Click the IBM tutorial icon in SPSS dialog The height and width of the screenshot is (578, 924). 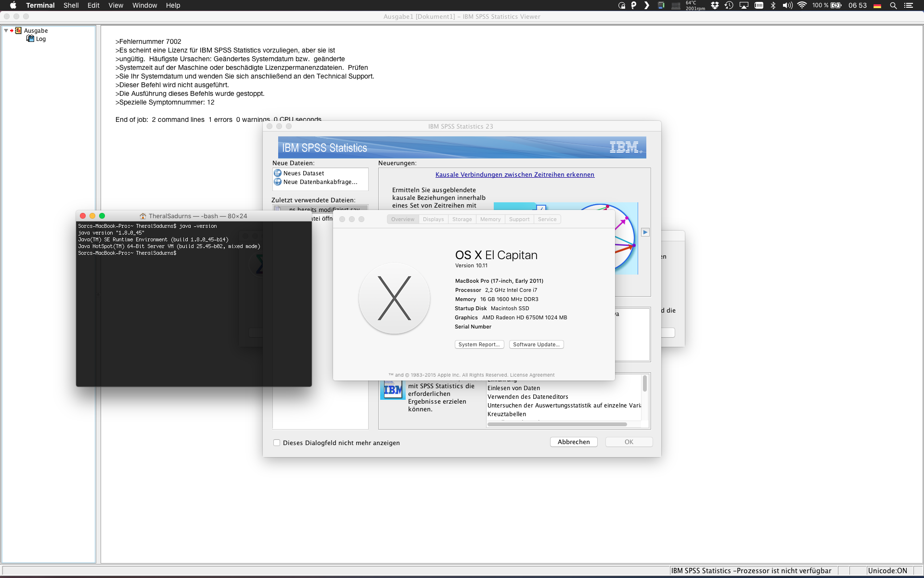(x=393, y=390)
